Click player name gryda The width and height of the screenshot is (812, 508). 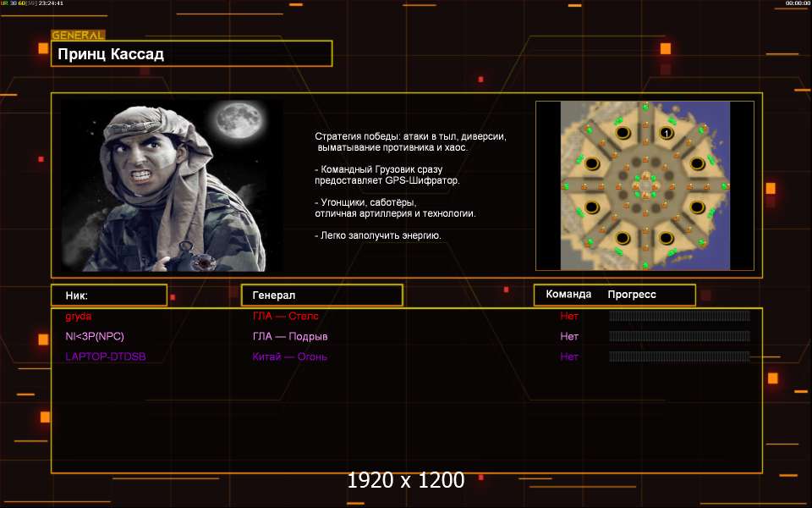point(78,317)
